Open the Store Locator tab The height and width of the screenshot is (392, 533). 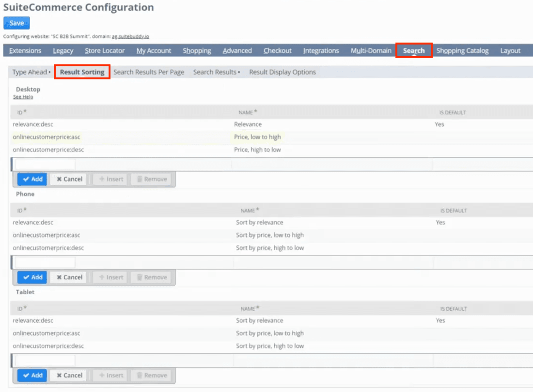pyautogui.click(x=105, y=50)
